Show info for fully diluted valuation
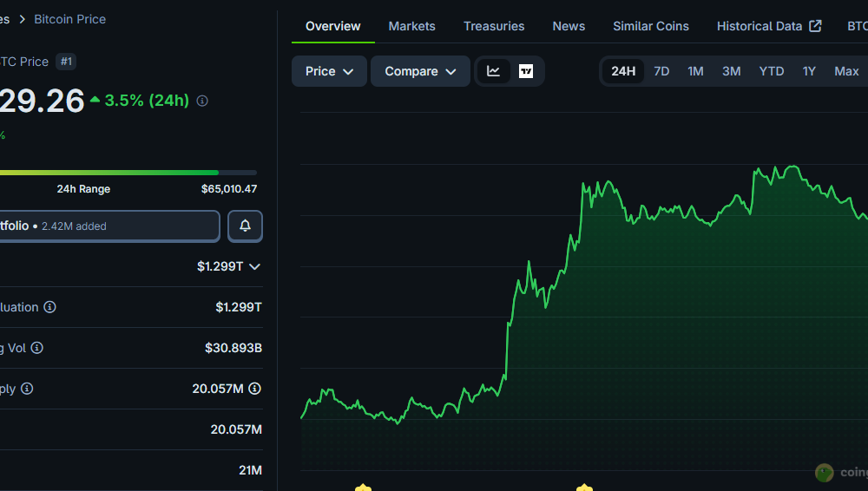868x491 pixels. tap(49, 307)
